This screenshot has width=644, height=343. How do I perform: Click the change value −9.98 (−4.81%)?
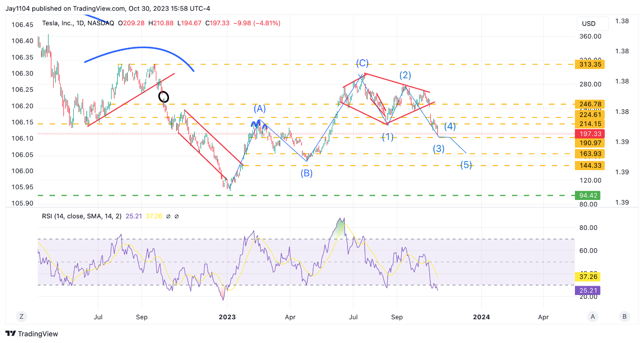tap(256, 23)
